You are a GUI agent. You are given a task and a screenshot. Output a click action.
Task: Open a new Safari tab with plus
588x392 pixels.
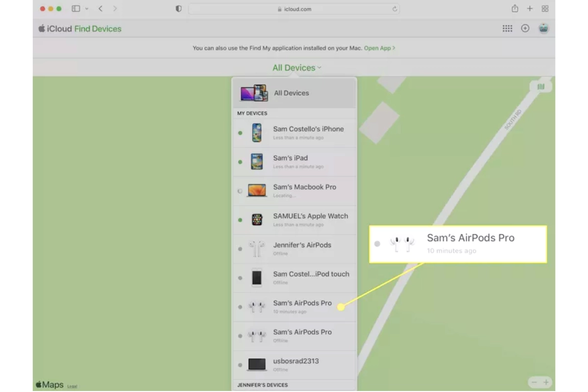[530, 9]
